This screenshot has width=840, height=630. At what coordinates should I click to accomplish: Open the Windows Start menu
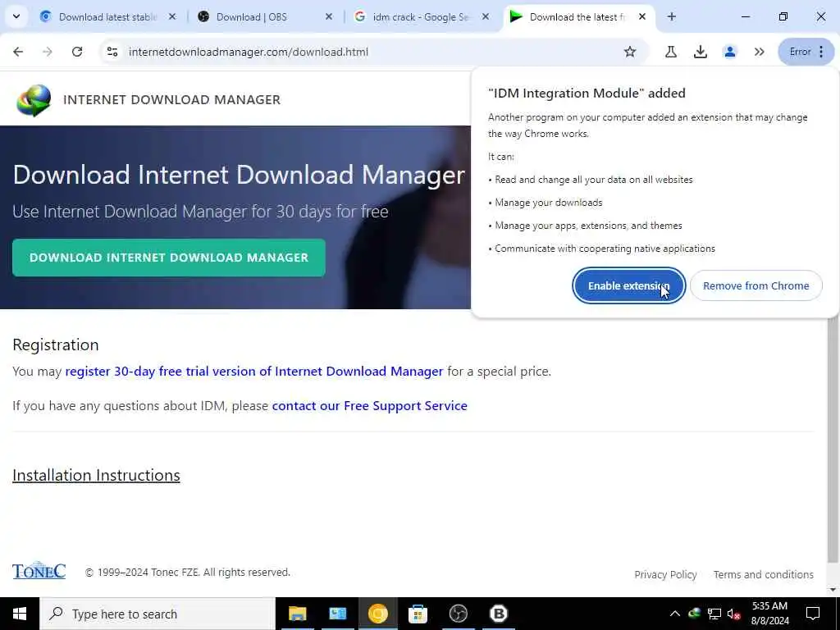(20, 614)
